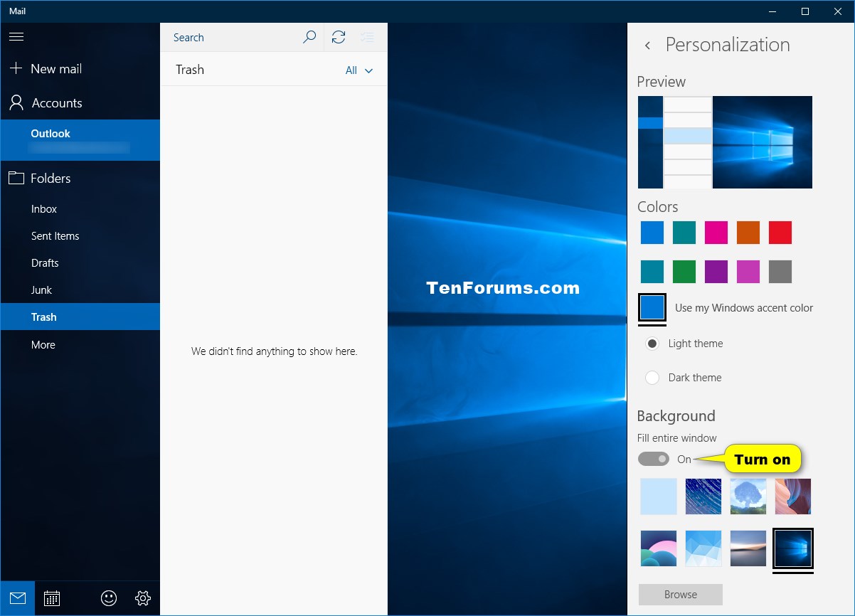Enter selection mode icon
This screenshot has width=855, height=616.
coord(368,37)
